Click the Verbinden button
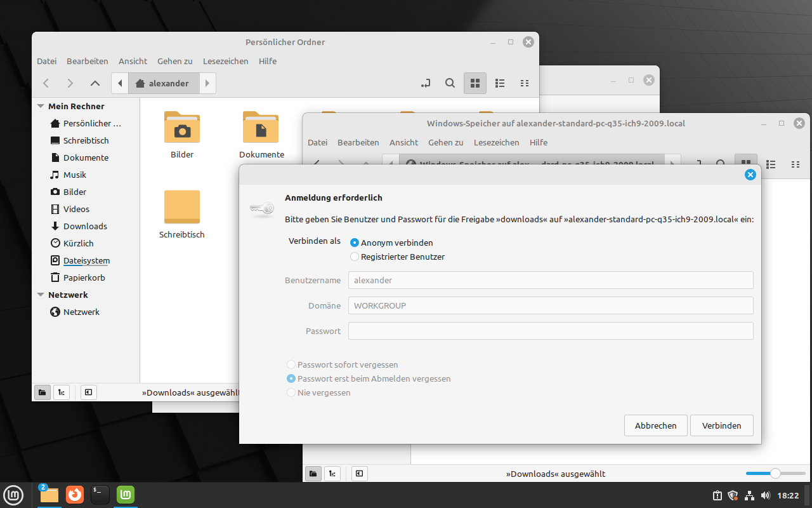 (x=722, y=425)
